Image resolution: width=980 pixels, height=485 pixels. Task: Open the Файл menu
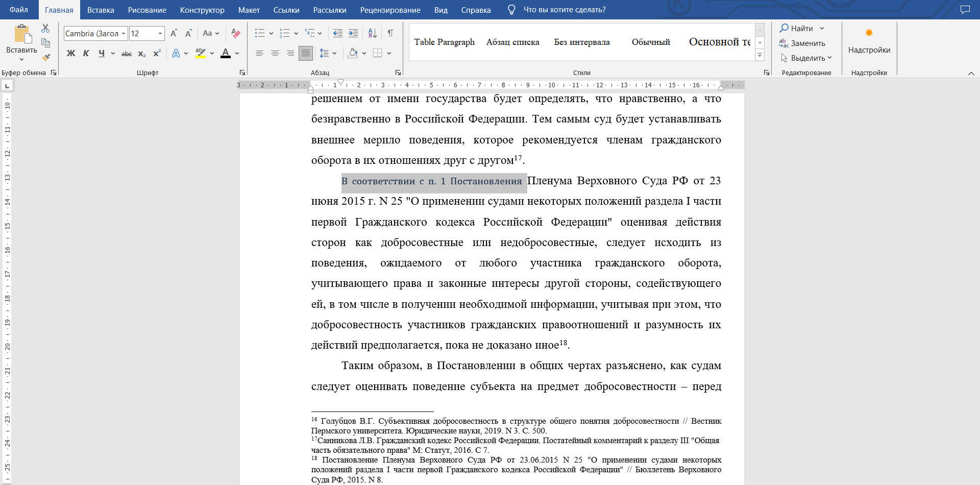(x=19, y=10)
